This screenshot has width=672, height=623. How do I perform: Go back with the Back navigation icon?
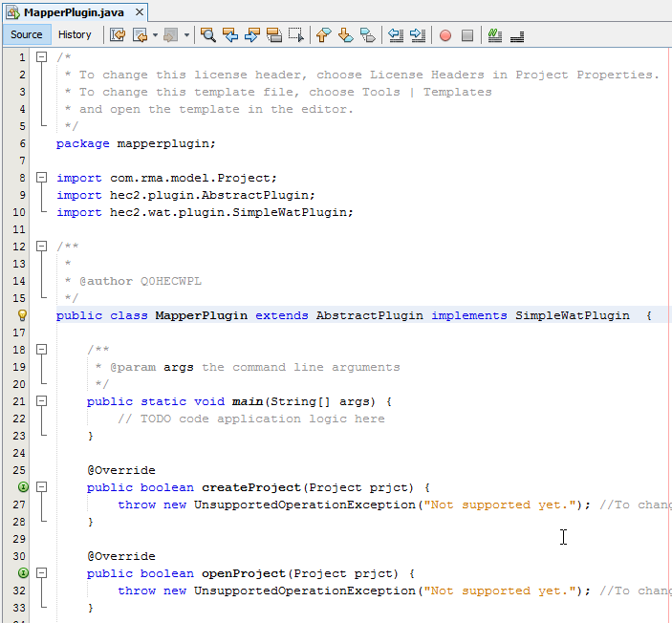(141, 34)
